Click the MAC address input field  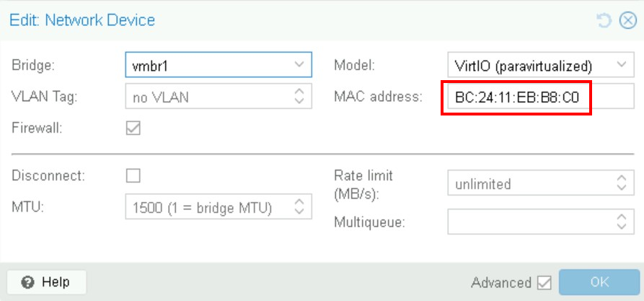(540, 96)
